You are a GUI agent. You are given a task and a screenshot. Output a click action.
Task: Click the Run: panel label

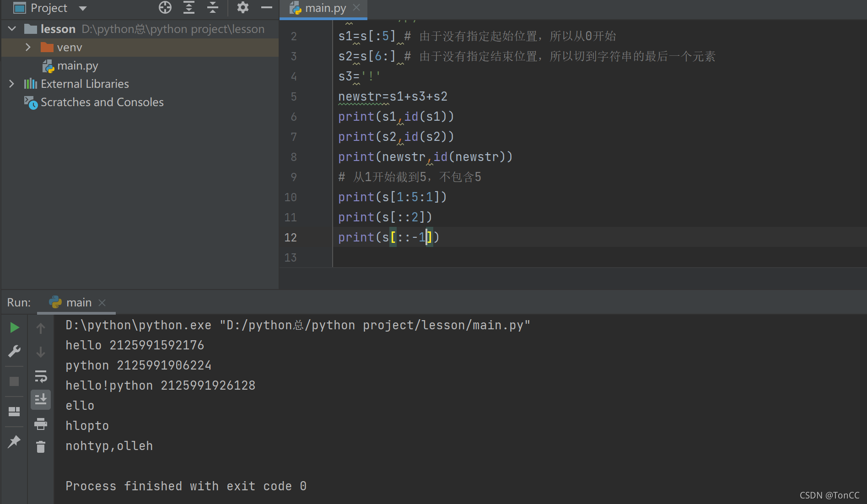(19, 302)
